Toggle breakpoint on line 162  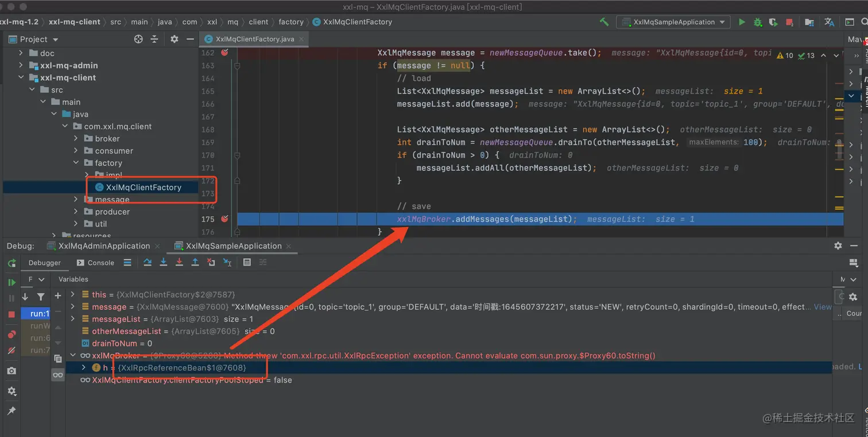tap(224, 52)
